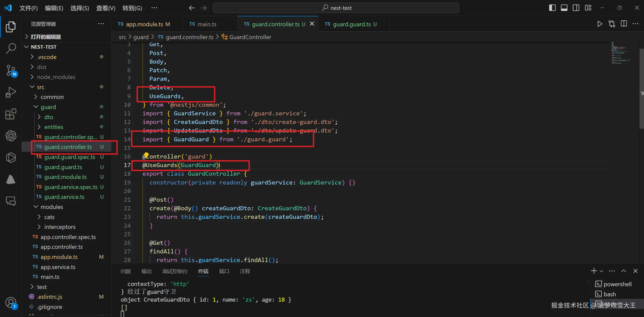644x317 pixels.
Task: Open the Search view in activity bar
Action: pyautogui.click(x=11, y=48)
